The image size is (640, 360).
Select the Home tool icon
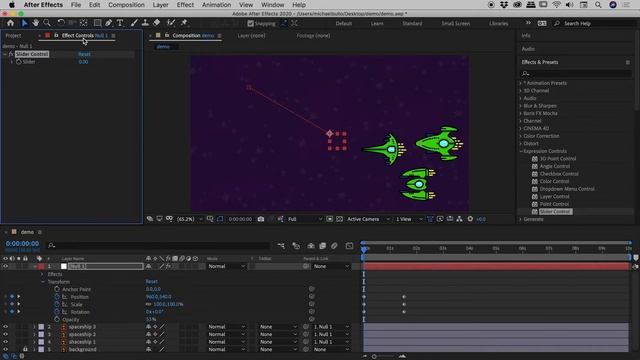coord(10,23)
